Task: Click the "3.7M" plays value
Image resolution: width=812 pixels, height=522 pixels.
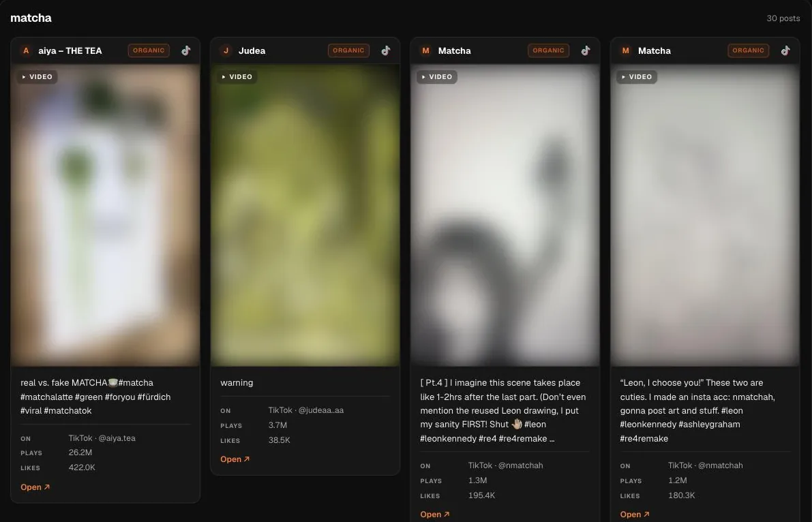Action: [x=277, y=425]
